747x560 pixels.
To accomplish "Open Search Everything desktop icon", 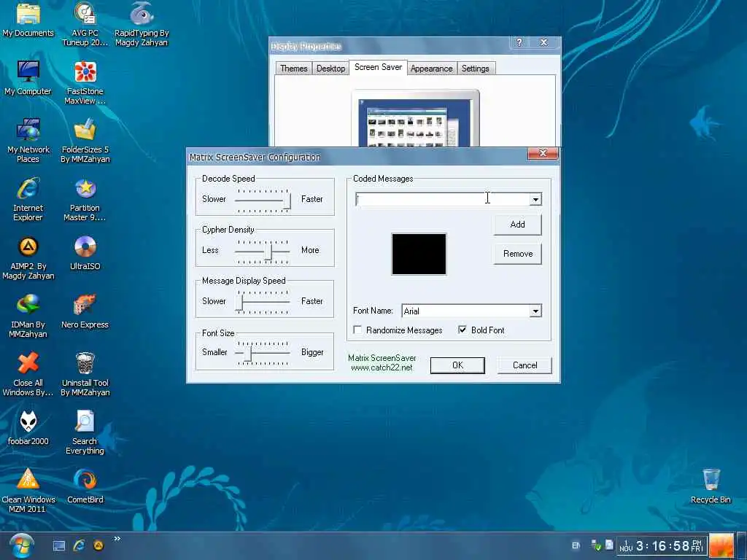I will coord(85,432).
